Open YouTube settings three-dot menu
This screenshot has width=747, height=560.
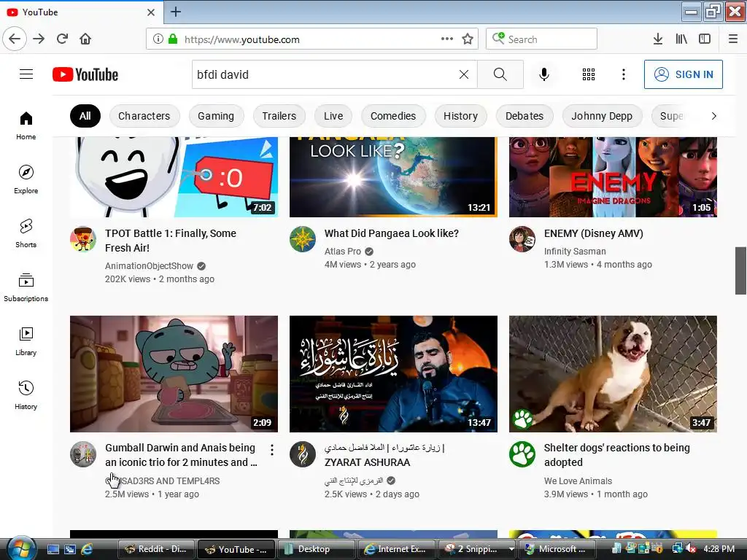click(x=623, y=74)
